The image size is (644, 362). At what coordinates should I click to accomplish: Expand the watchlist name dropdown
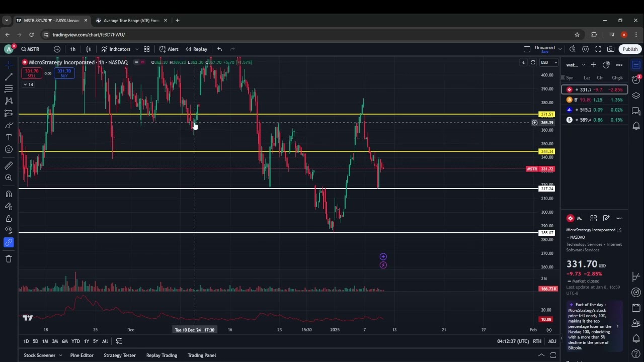pos(583,65)
